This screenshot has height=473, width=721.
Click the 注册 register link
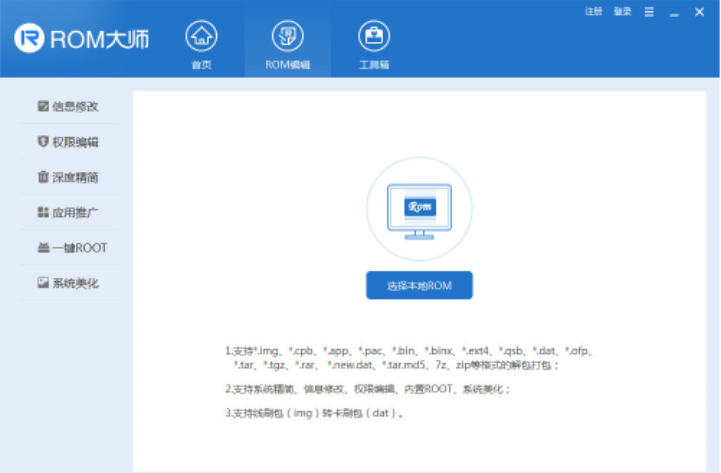pyautogui.click(x=594, y=11)
